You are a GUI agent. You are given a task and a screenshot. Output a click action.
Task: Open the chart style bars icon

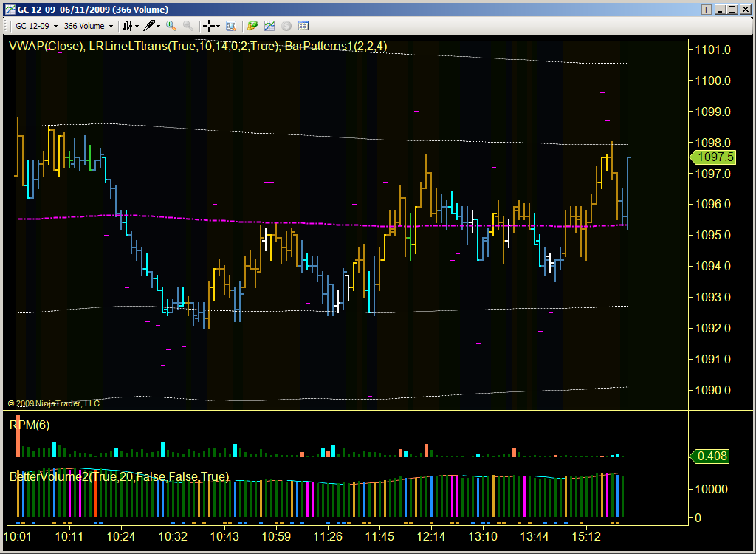[127, 26]
